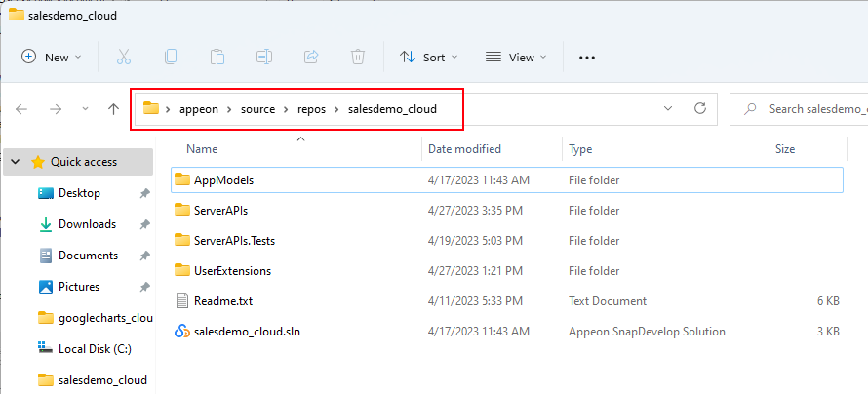Screen dimensions: 868x394
Task: Click the Share icon in toolbar
Action: tap(311, 57)
